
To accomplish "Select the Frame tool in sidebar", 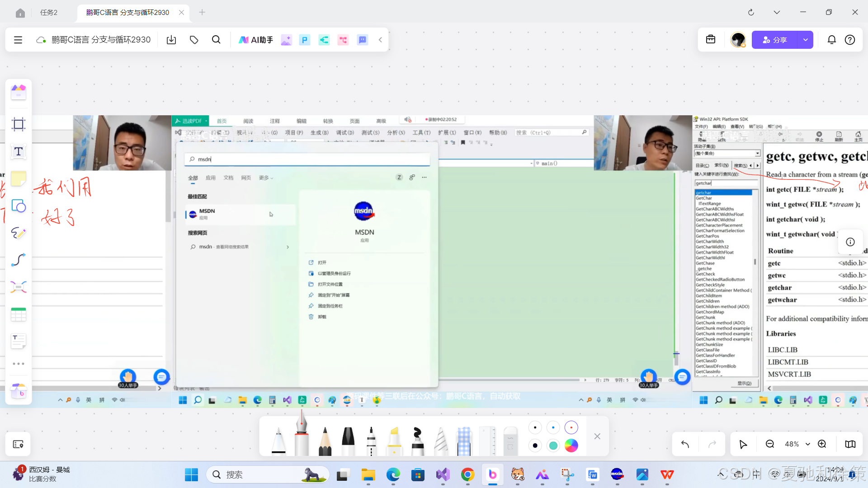I will click(x=19, y=124).
